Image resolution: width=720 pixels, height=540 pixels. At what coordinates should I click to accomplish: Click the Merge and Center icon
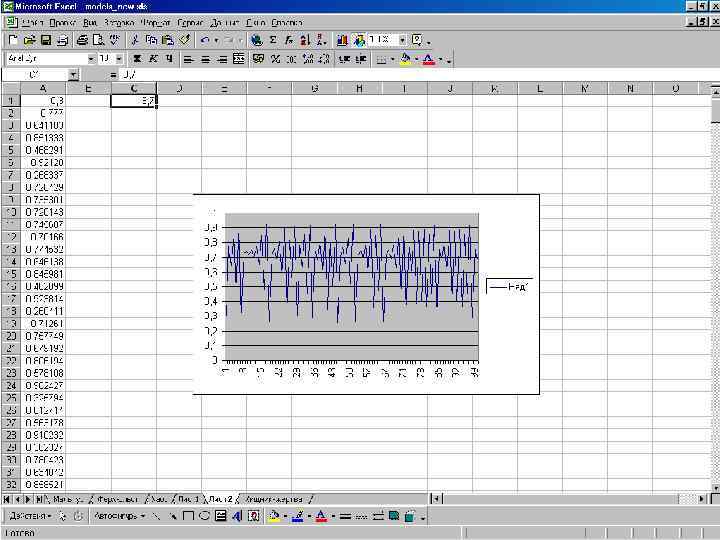pyautogui.click(x=239, y=59)
